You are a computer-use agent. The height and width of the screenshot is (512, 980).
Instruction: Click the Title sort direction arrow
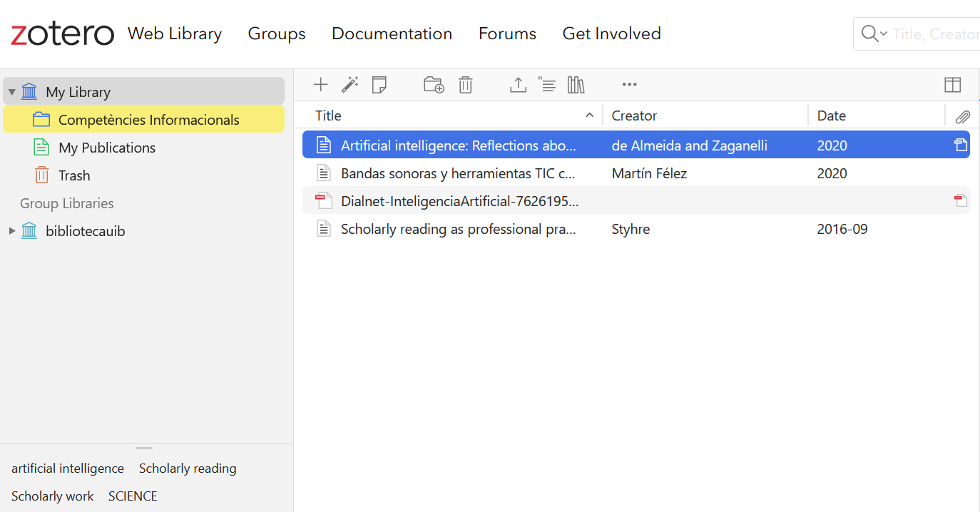[x=589, y=116]
